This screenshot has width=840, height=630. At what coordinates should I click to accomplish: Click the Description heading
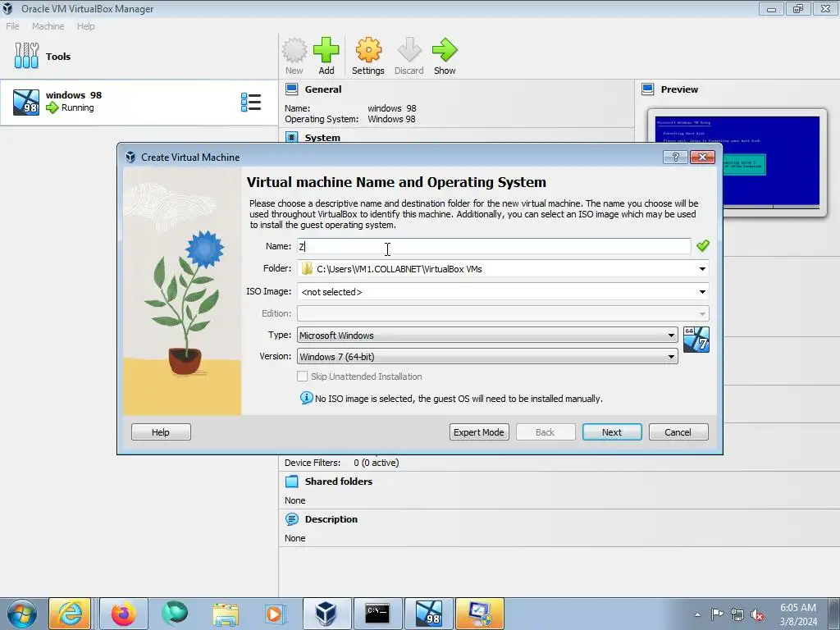[x=331, y=519]
